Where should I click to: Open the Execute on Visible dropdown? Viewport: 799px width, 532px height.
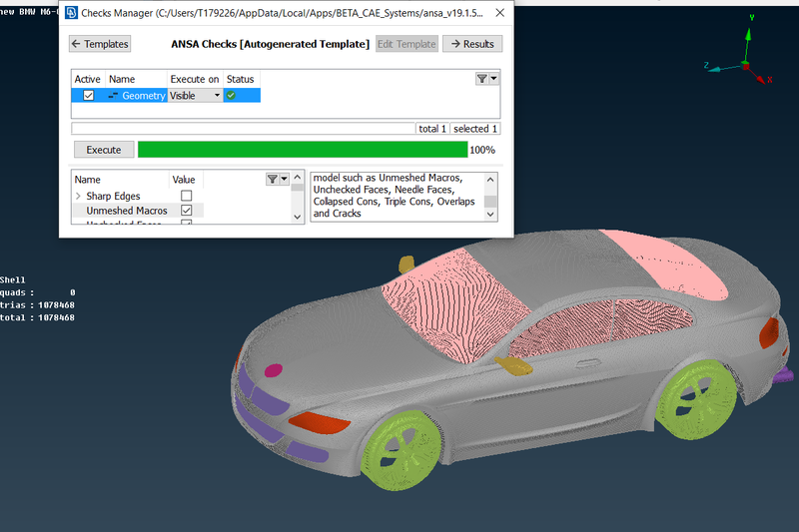[x=195, y=95]
